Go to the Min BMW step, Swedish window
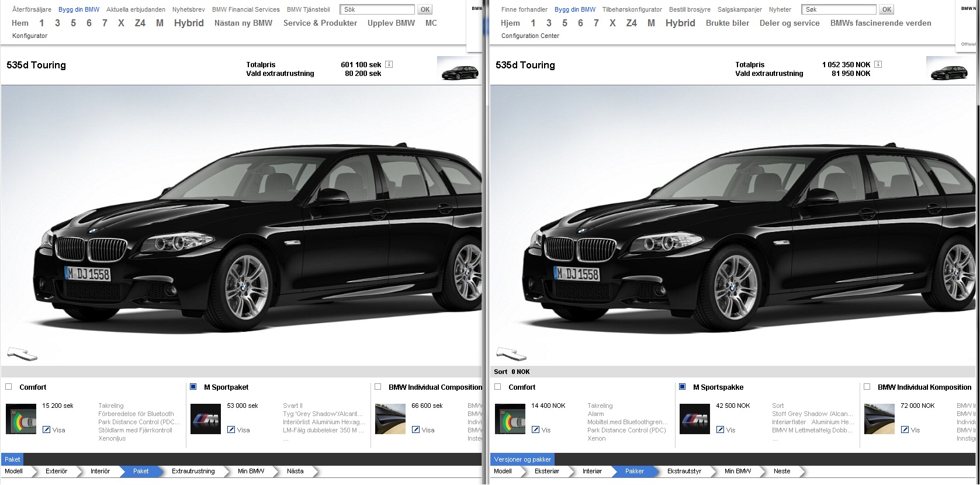Viewport: 980px width, 485px height. (x=251, y=471)
